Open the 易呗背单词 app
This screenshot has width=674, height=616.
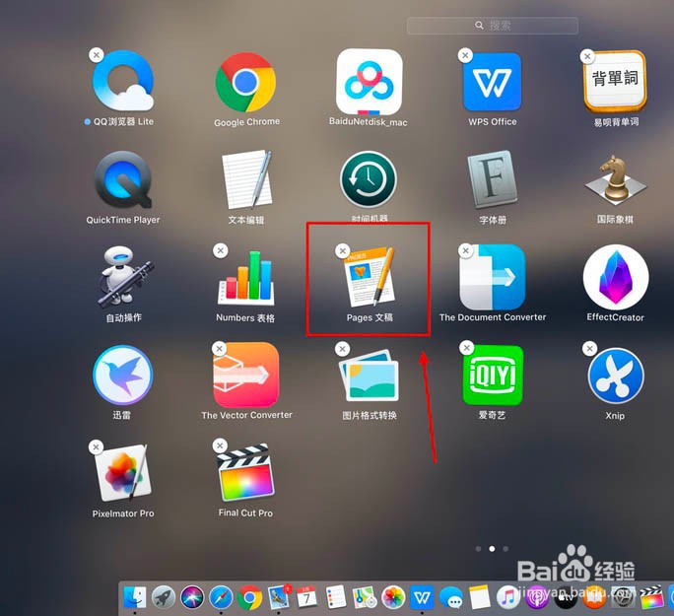coord(615,82)
